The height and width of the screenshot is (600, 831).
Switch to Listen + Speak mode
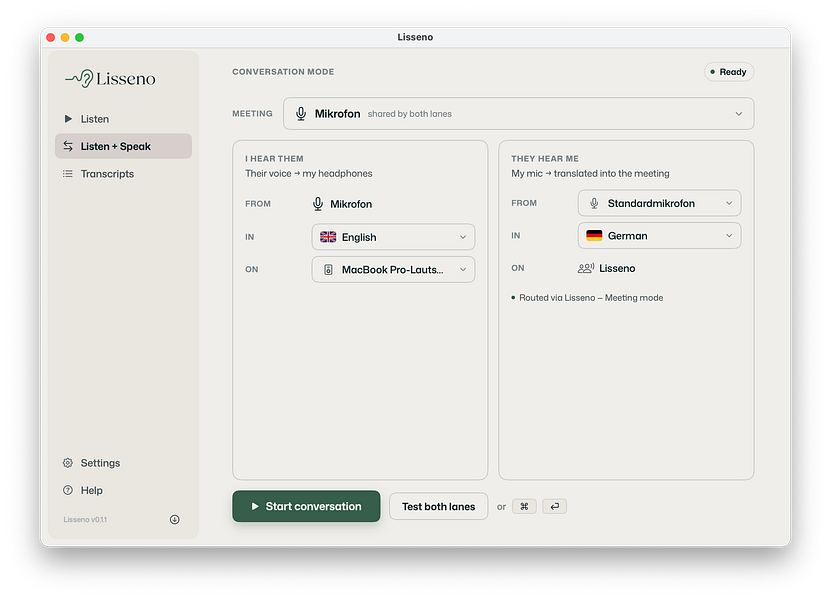123,146
